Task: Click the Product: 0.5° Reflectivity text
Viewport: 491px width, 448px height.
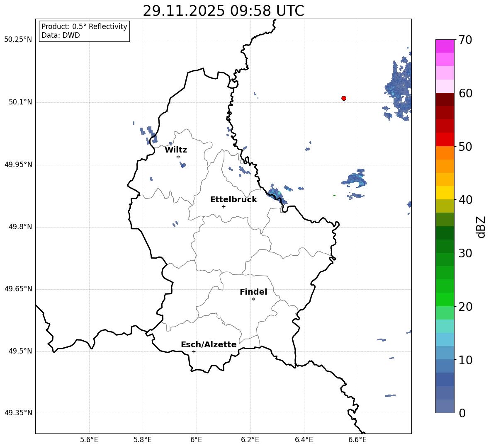Action: [x=84, y=27]
